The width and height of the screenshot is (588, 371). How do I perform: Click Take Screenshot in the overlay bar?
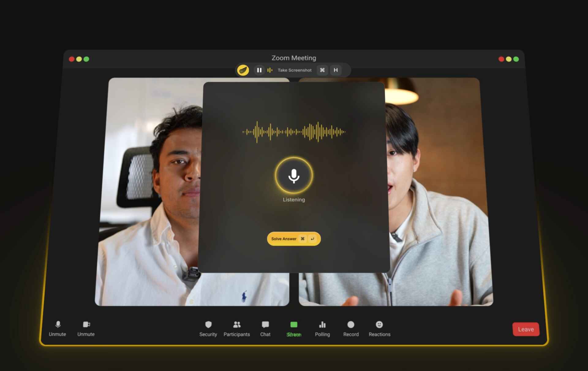coord(294,70)
